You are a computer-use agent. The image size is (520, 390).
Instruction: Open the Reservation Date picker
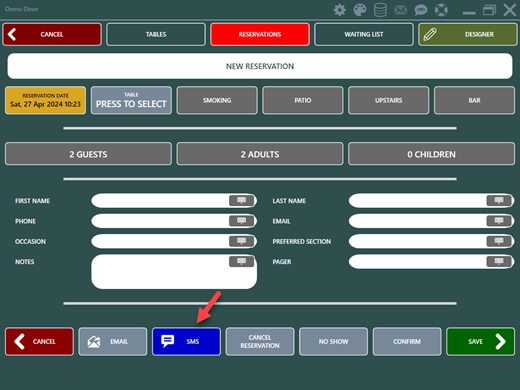(45, 100)
